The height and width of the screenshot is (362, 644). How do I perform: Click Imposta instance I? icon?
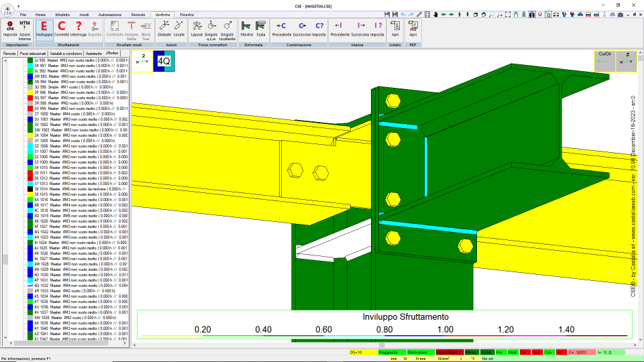tap(377, 29)
